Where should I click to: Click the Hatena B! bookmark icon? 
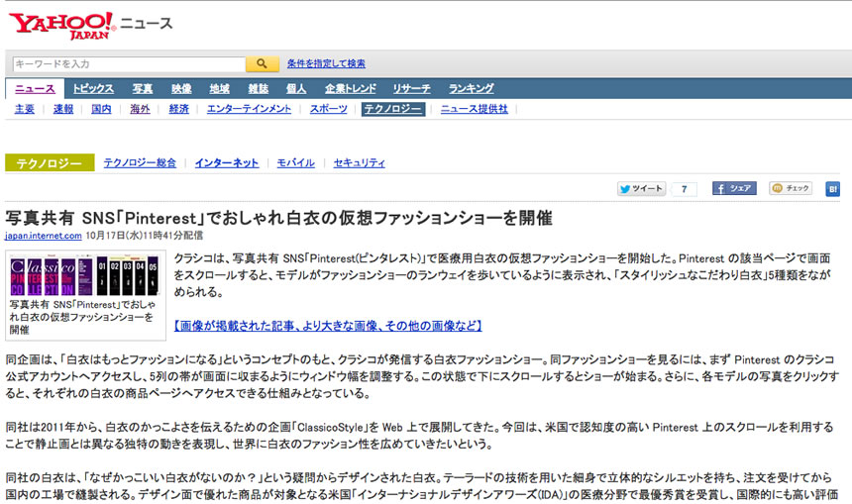pyautogui.click(x=832, y=188)
